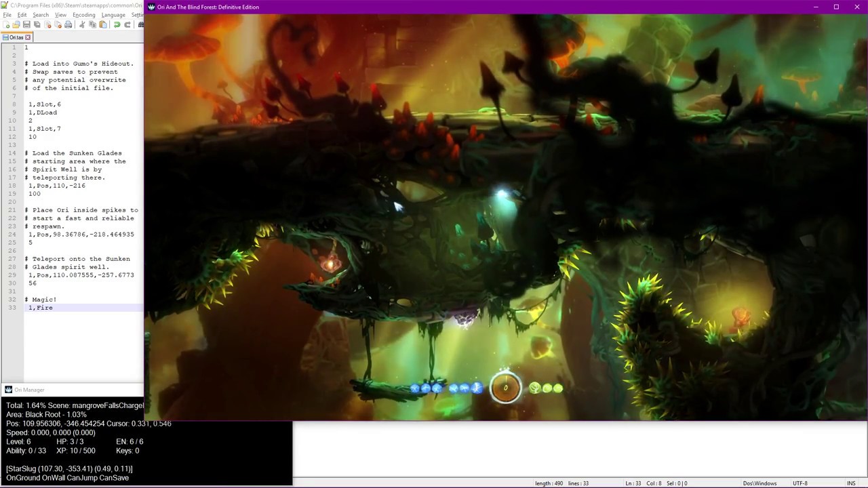Open the File menu

pos(7,15)
